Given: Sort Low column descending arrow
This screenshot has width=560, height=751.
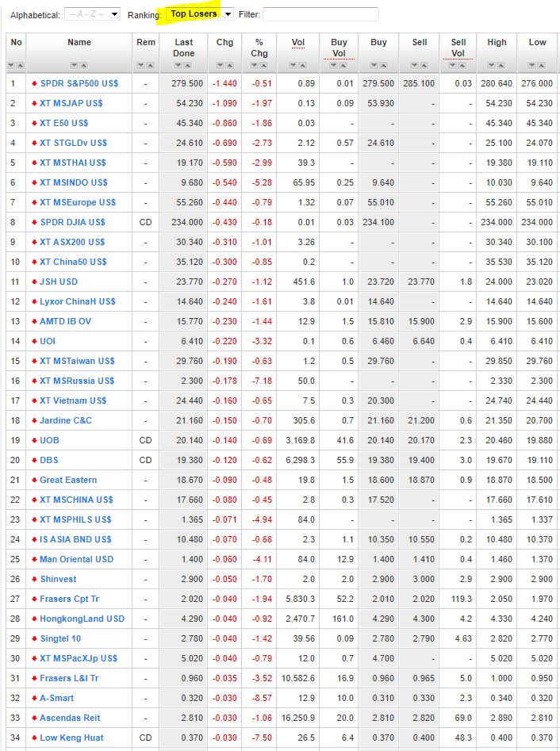Looking at the screenshot, I should tap(532, 66).
